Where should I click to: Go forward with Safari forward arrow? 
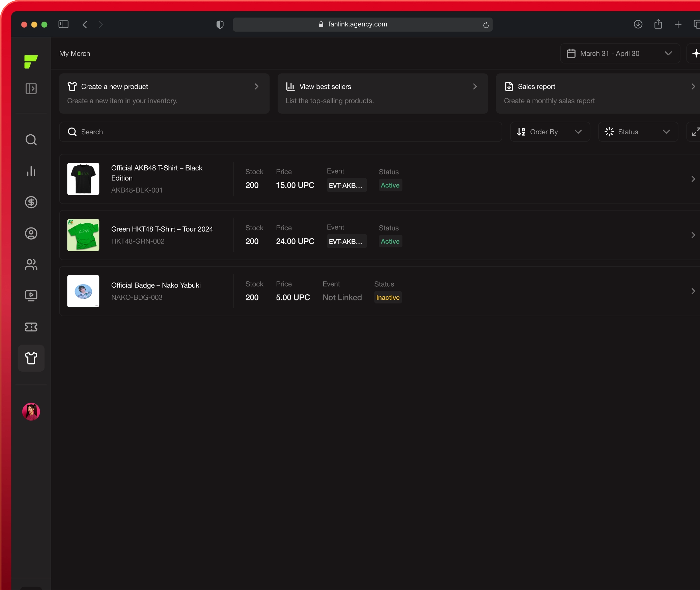pyautogui.click(x=101, y=24)
